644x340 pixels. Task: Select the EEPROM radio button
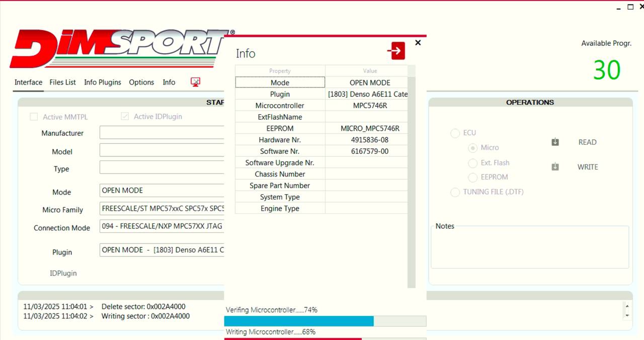point(472,177)
